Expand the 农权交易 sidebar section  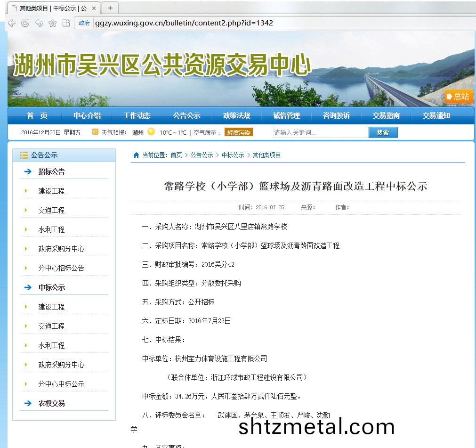coord(52,403)
